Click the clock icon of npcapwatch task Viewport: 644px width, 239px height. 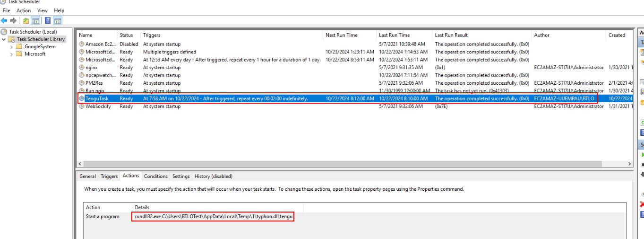(82, 75)
